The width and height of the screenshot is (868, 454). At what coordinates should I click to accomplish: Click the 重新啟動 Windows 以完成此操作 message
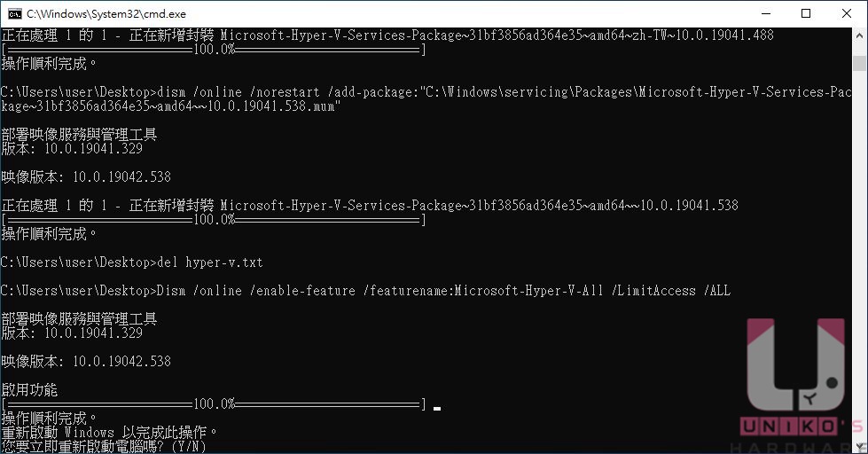tap(110, 432)
